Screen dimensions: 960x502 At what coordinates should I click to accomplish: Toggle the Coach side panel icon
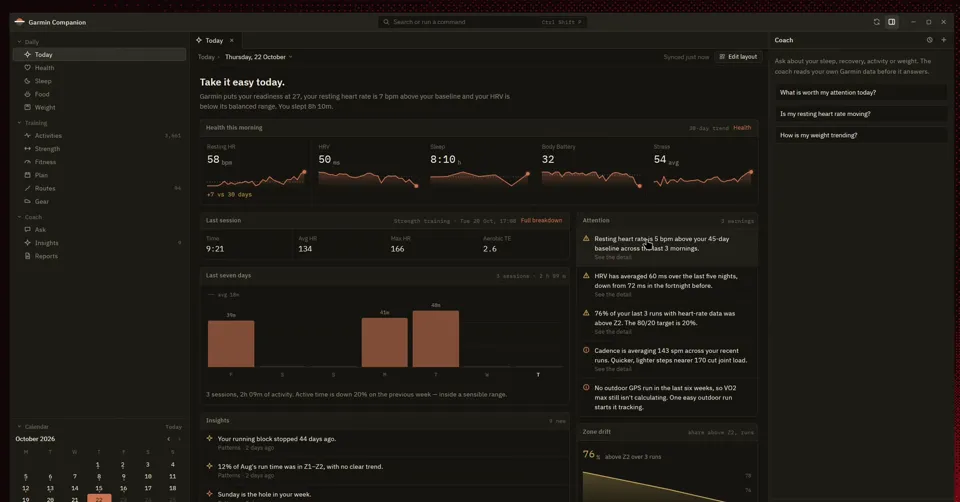point(891,22)
